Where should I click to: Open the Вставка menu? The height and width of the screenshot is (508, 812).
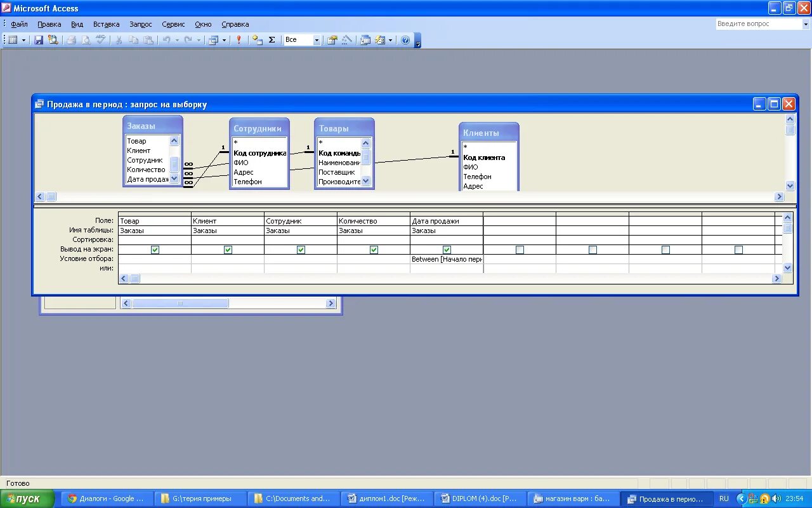click(106, 24)
